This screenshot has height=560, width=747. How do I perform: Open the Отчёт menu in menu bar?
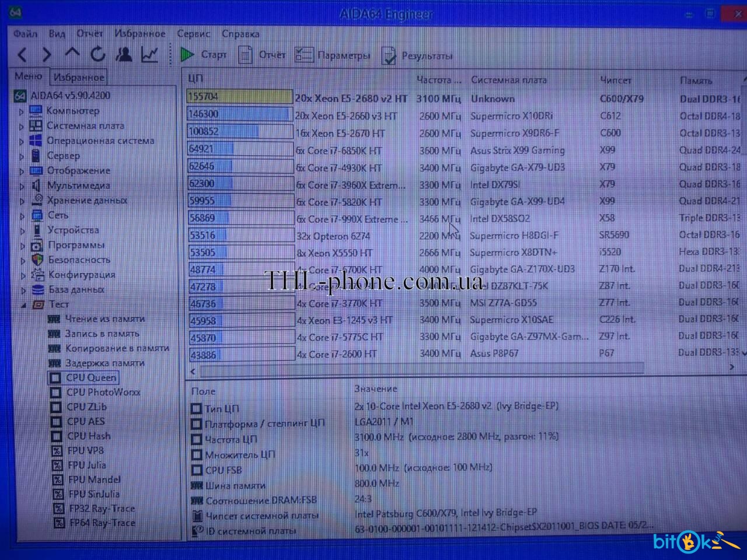coord(90,34)
